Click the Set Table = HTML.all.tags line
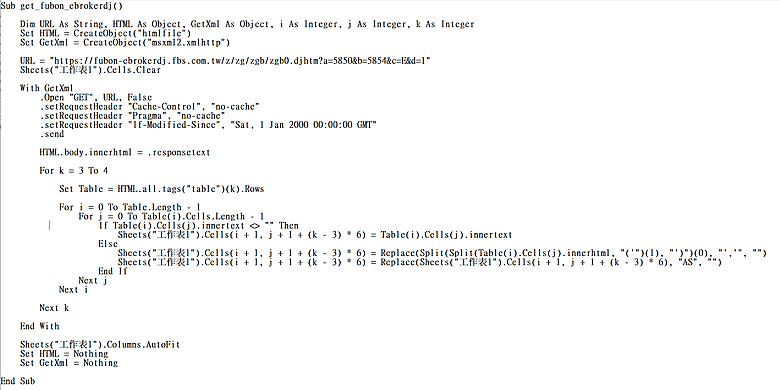 pos(162,189)
